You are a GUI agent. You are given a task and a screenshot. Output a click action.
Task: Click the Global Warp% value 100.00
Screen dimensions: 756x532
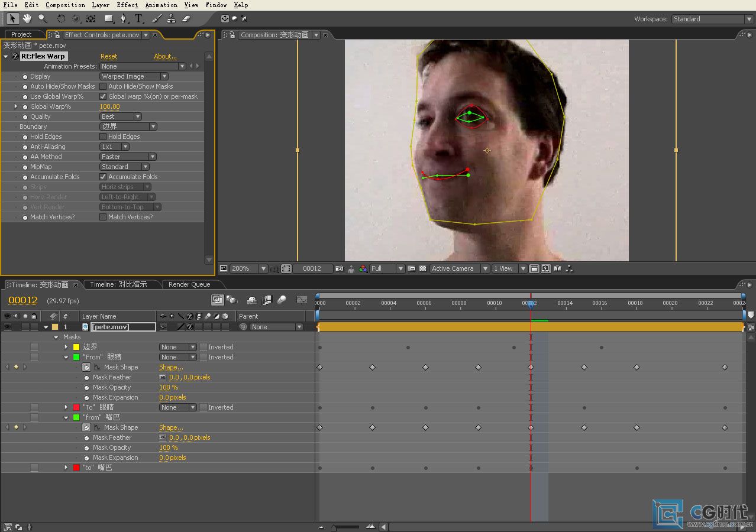click(109, 106)
